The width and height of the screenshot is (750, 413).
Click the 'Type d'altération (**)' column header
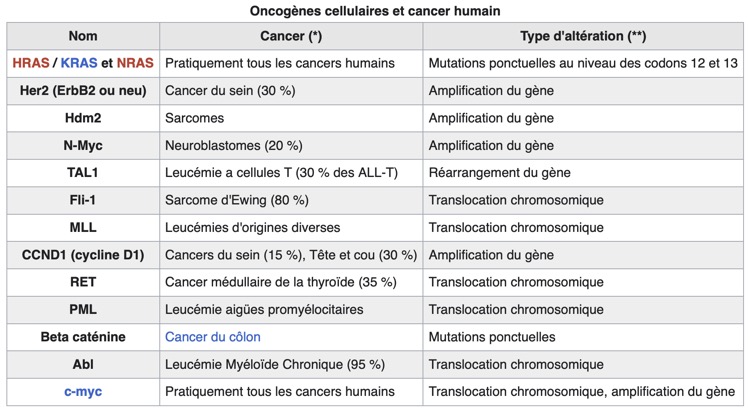point(583,36)
